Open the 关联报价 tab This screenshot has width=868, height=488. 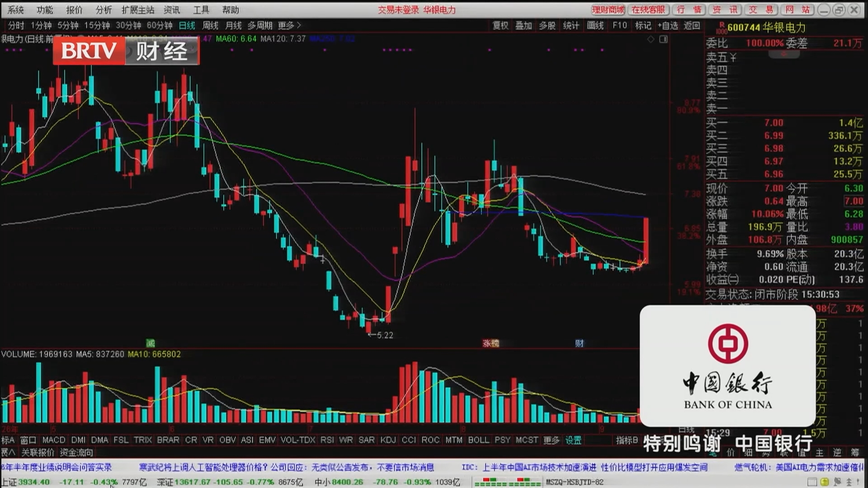click(x=38, y=452)
